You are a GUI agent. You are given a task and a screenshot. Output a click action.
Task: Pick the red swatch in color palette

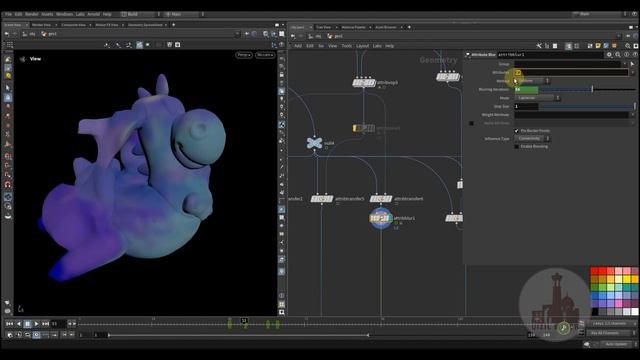point(594,271)
